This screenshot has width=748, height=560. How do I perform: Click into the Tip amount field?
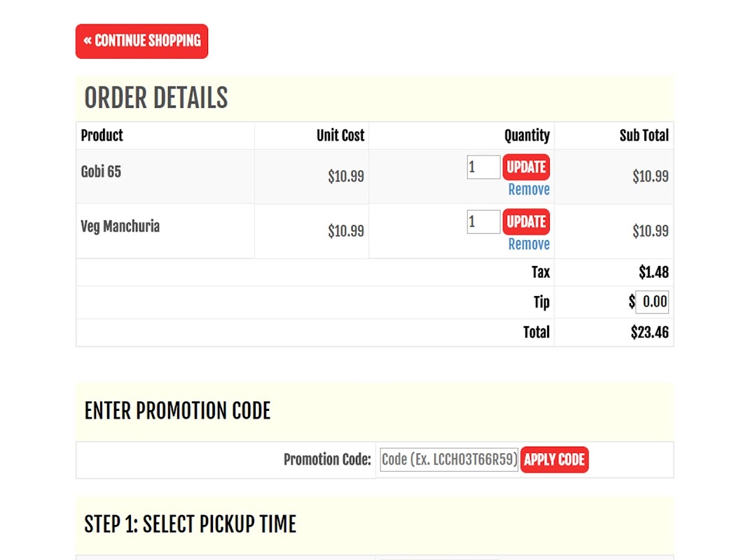pos(652,302)
